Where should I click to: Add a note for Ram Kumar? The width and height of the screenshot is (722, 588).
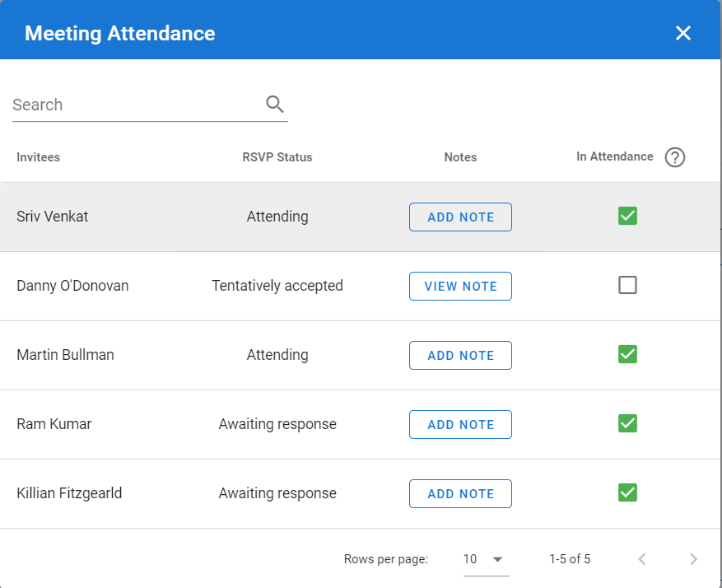(x=460, y=424)
